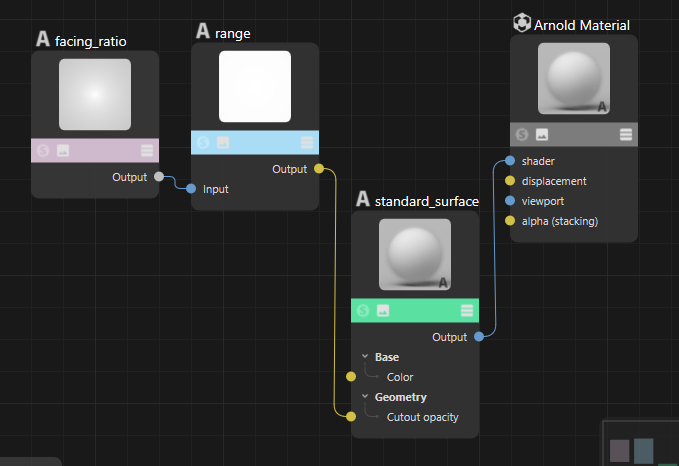Click the standard_surface Output port
679x466 pixels.
click(479, 337)
